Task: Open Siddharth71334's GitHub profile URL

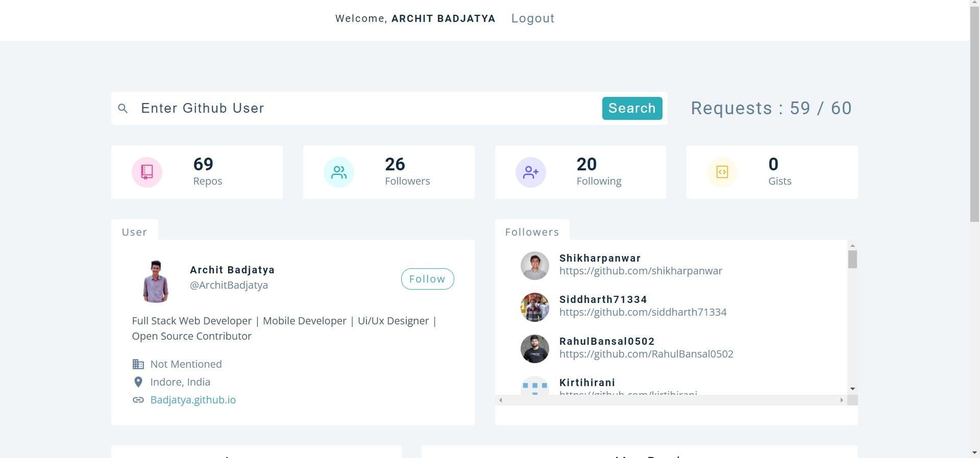Action: pyautogui.click(x=643, y=312)
